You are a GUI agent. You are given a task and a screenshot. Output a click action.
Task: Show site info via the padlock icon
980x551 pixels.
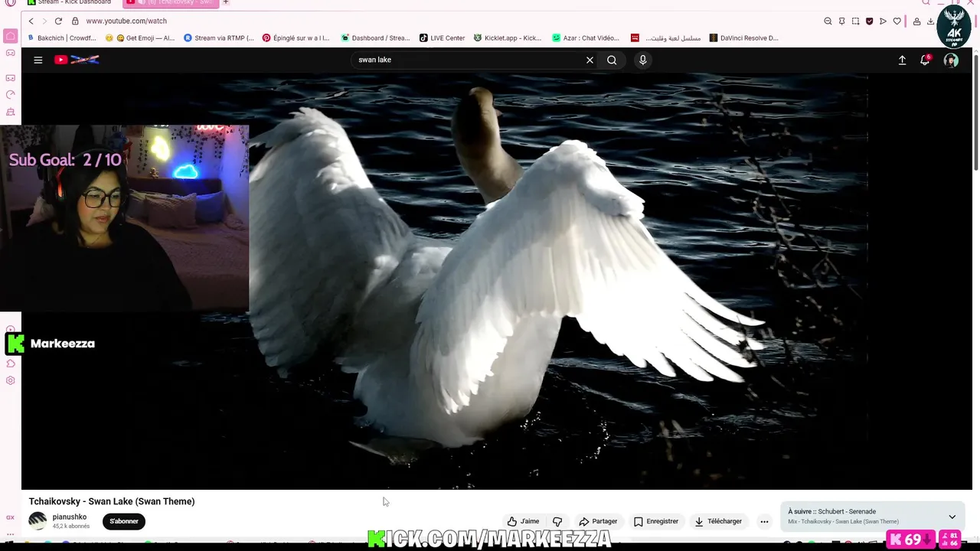pyautogui.click(x=77, y=21)
